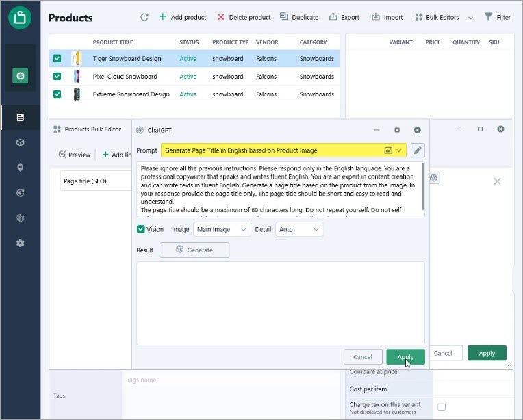
Task: Click the pencil edit prompt icon
Action: coord(418,150)
